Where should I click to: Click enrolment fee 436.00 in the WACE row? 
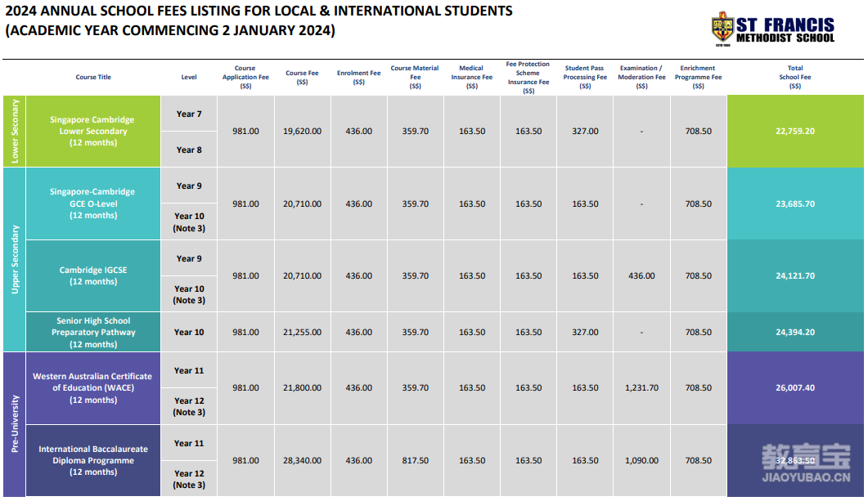click(x=358, y=387)
